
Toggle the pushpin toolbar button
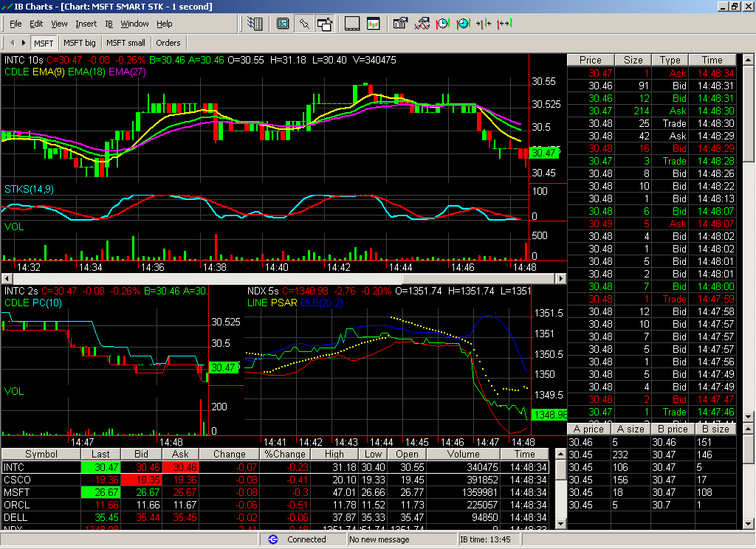click(x=303, y=24)
